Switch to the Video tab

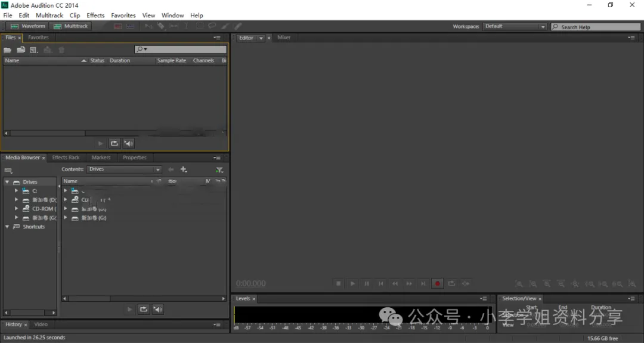pos(41,325)
